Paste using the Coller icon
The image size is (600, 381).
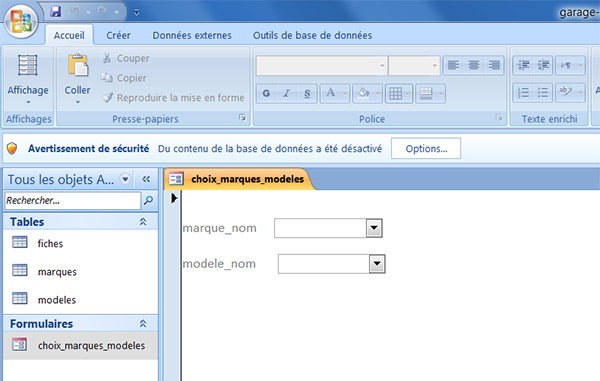[x=78, y=66]
